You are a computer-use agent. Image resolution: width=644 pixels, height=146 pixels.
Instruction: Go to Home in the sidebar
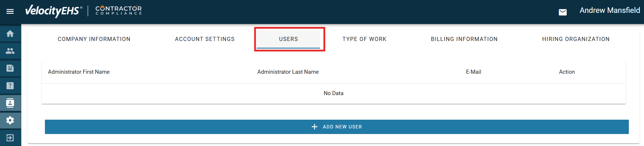pyautogui.click(x=10, y=34)
